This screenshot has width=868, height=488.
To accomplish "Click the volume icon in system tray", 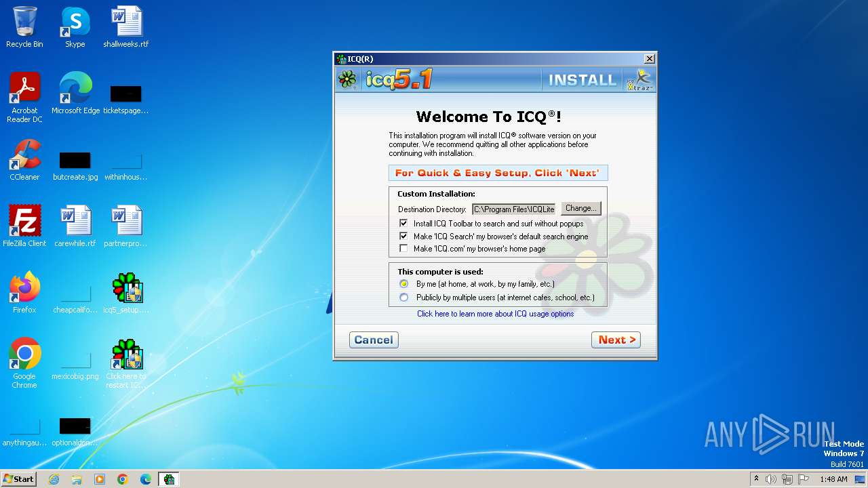I will coord(771,479).
